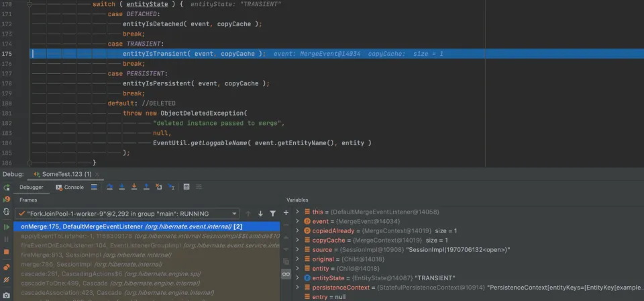Switch to the Debugger tab
Viewport: 644px width, 301px height.
click(x=32, y=187)
